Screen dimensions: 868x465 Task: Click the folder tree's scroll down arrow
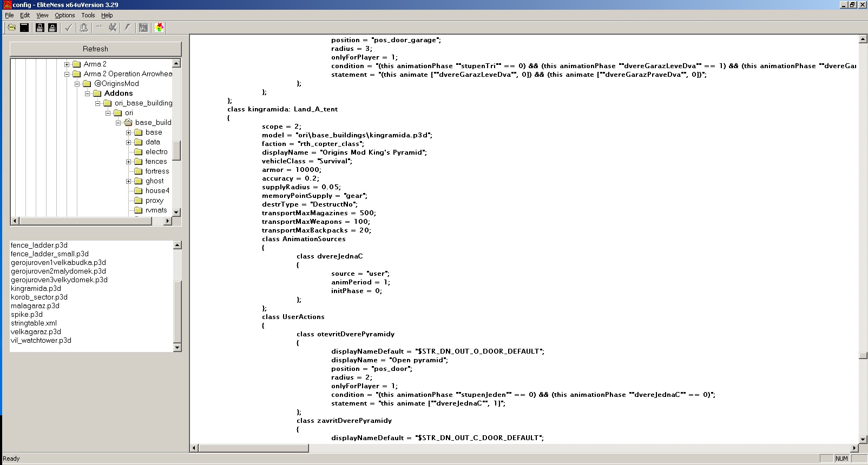coord(176,211)
